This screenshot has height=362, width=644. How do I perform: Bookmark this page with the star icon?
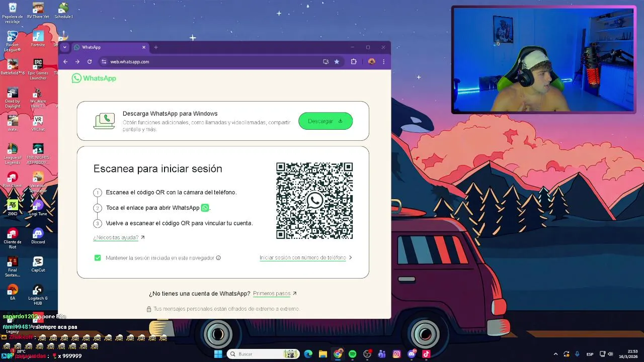[x=337, y=62]
